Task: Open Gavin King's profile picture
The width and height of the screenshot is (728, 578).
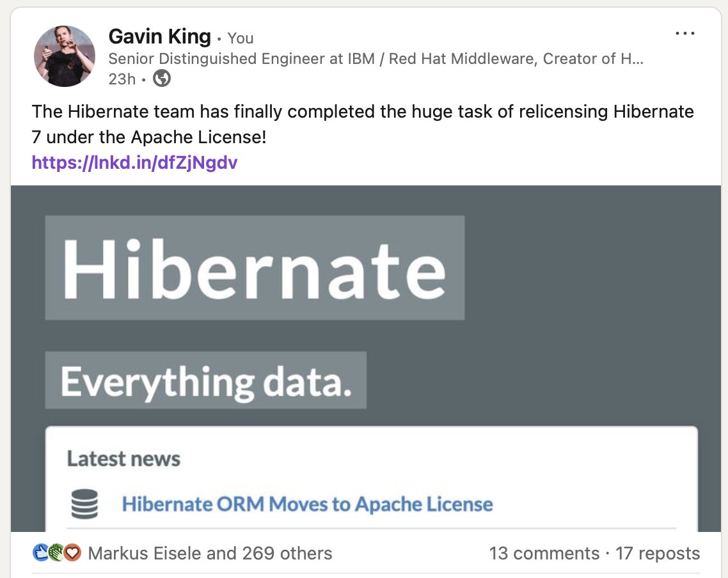Action: (x=65, y=56)
